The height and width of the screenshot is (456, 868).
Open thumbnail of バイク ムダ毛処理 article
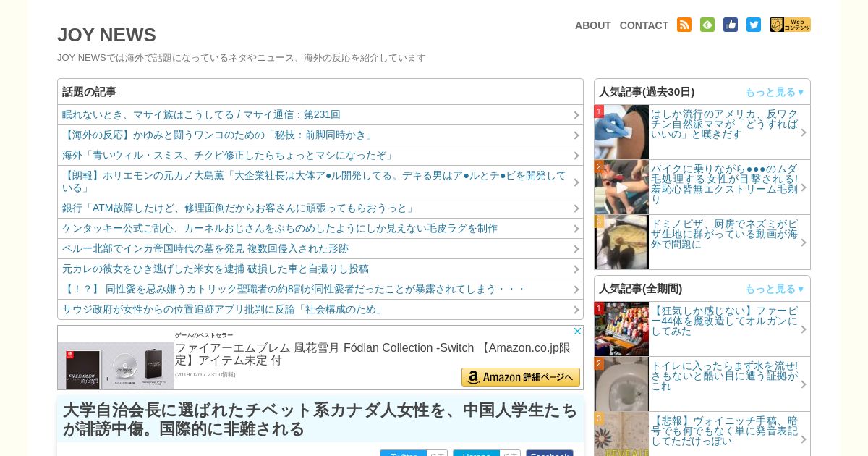tap(621, 187)
